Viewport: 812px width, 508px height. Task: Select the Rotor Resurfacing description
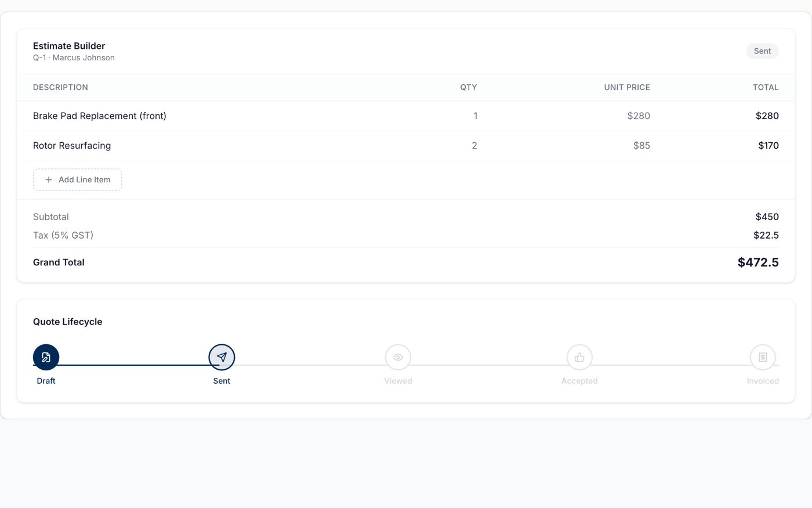pyautogui.click(x=72, y=146)
